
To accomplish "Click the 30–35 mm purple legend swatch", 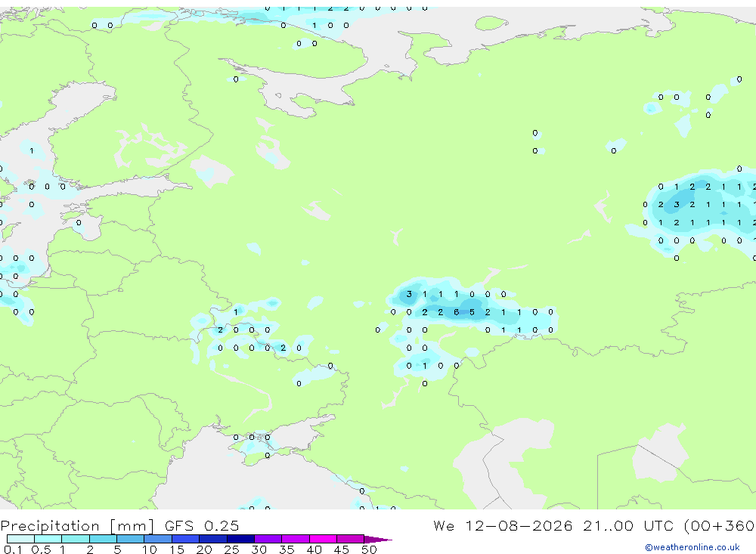I will coord(268,539).
